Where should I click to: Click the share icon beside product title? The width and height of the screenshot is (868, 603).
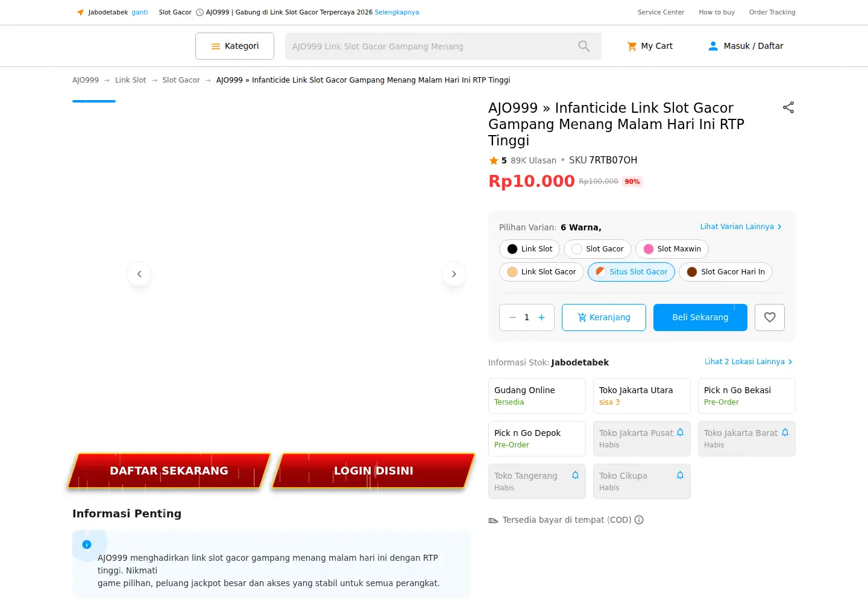[788, 107]
